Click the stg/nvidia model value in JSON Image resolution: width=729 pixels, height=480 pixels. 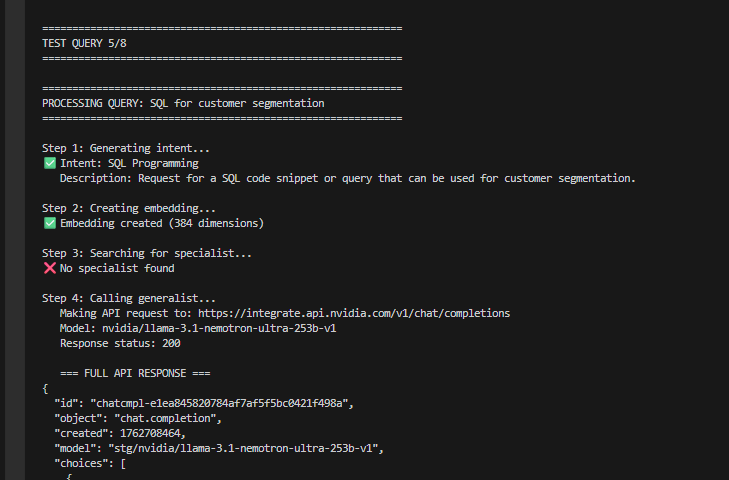[243, 448]
